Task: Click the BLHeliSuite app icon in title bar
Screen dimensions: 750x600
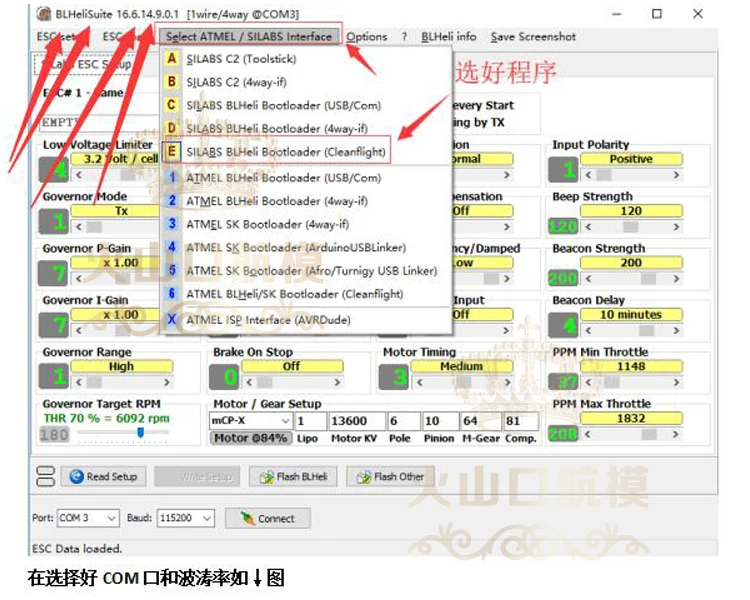Action: coord(44,14)
